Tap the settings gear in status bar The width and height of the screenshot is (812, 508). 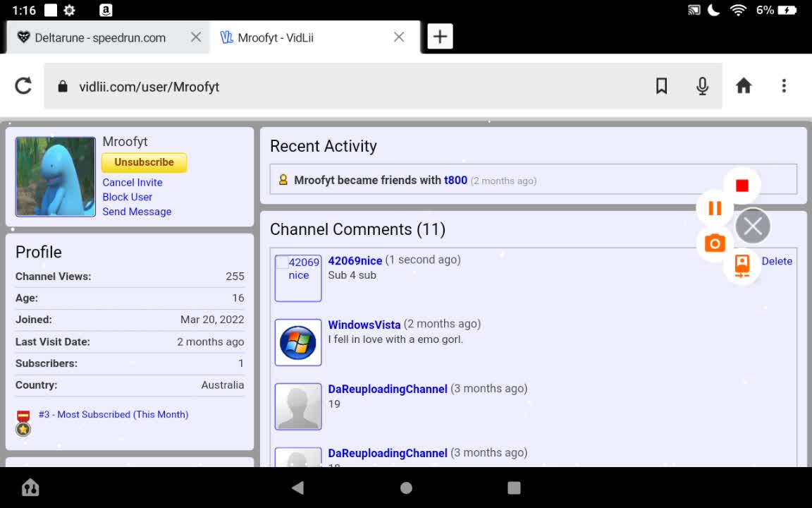(x=69, y=11)
